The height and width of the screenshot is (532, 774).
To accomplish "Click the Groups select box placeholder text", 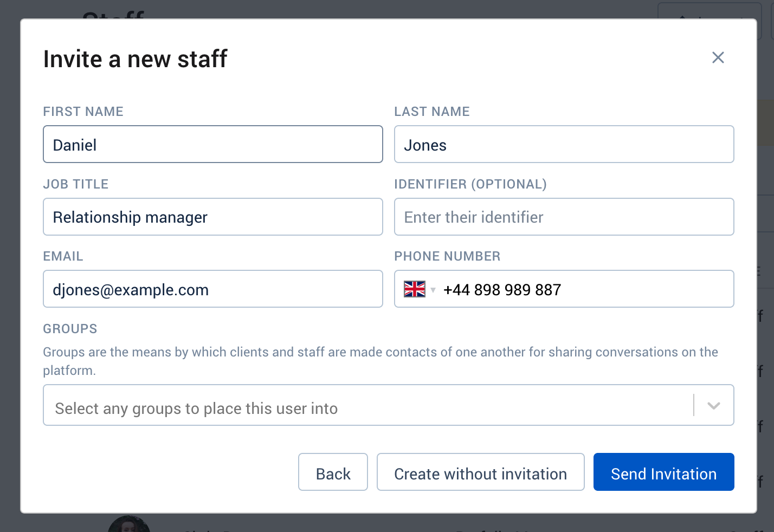I will click(196, 408).
